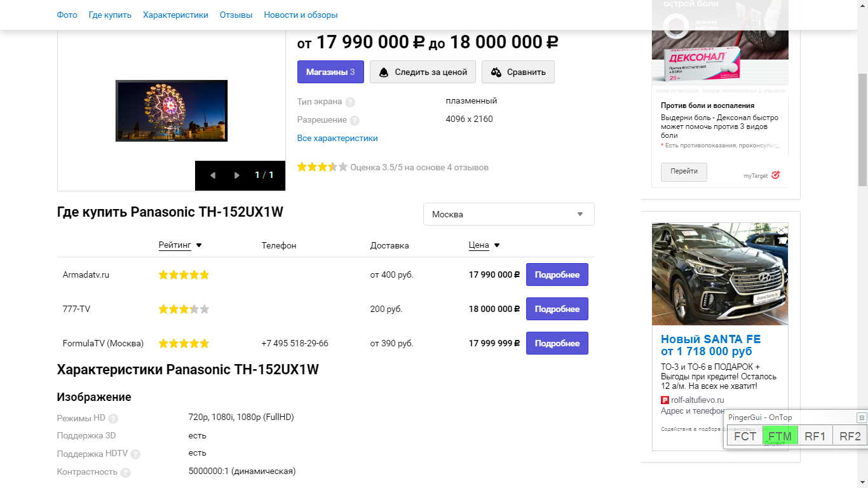Click Перейти in Дексонал ad
This screenshot has width=868, height=488.
tap(684, 172)
